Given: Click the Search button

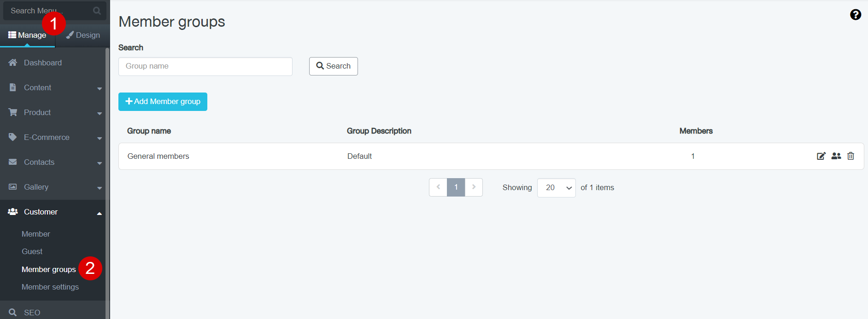Looking at the screenshot, I should point(334,66).
